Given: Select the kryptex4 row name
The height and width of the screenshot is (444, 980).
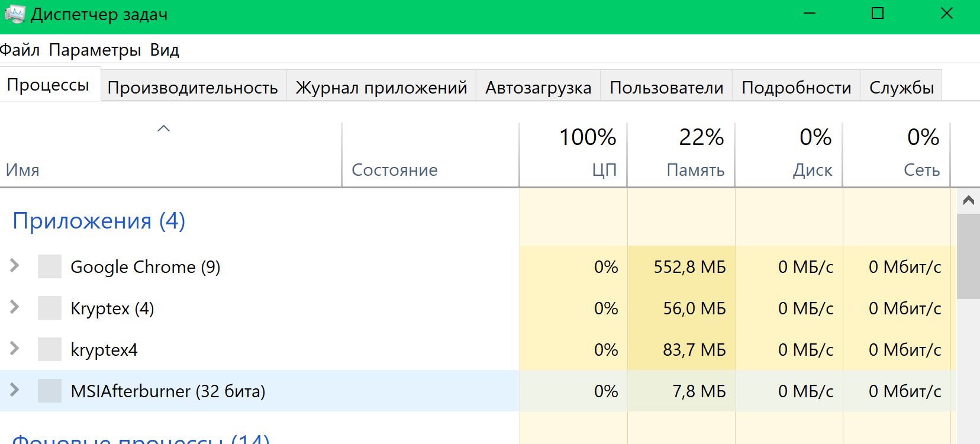Looking at the screenshot, I should [104, 350].
